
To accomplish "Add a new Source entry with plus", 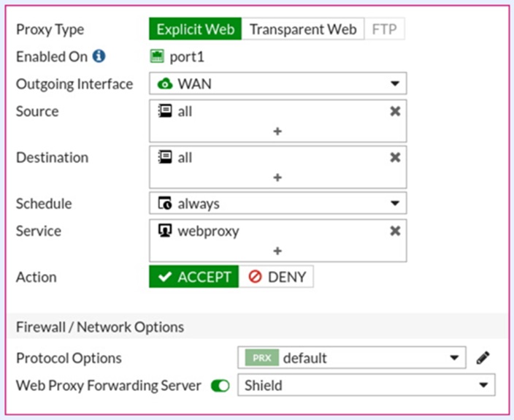I will coord(277,131).
